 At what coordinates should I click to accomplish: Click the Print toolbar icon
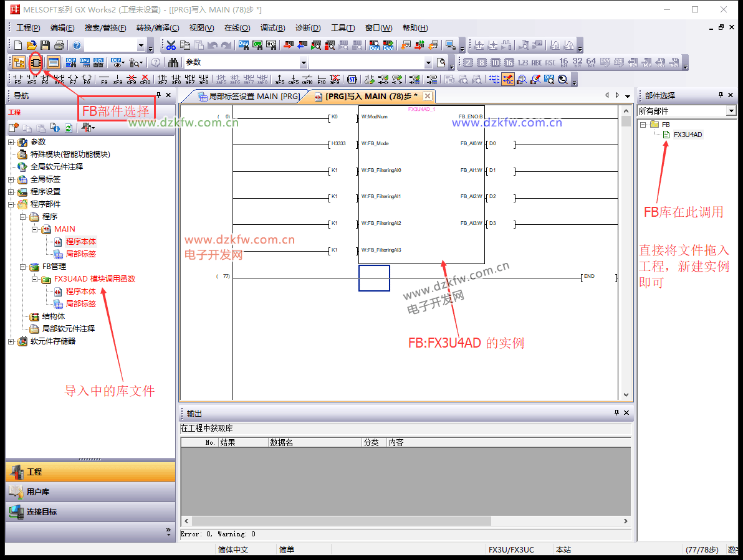point(59,45)
